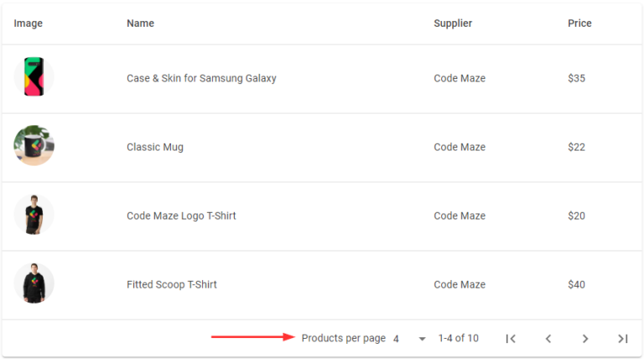Screen dimensions: 644x359
Task: Select Fitted Scoop T-Shirt name
Action: point(172,285)
